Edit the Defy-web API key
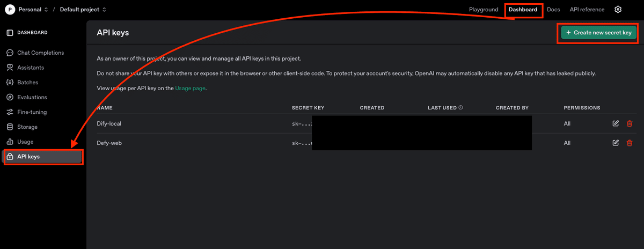Screen dimensions: 644x249 (616, 143)
